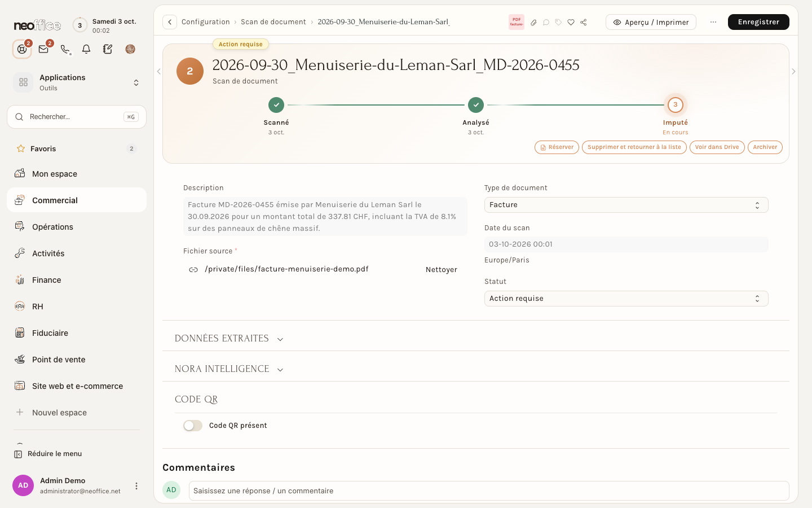
Task: Open the notifications bell
Action: click(x=86, y=49)
